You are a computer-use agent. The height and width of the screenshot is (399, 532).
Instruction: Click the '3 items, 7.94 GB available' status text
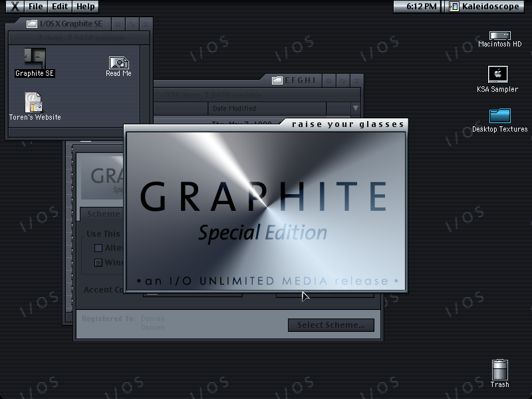(81, 38)
